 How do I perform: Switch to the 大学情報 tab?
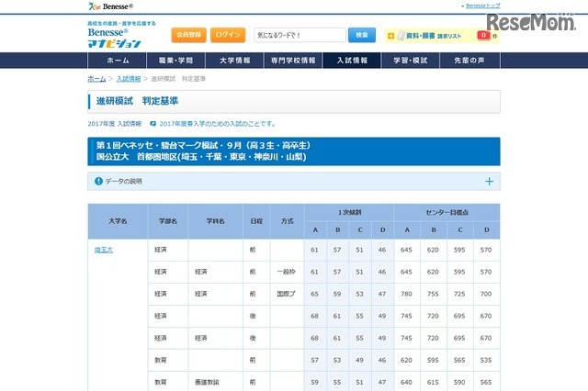pos(235,61)
